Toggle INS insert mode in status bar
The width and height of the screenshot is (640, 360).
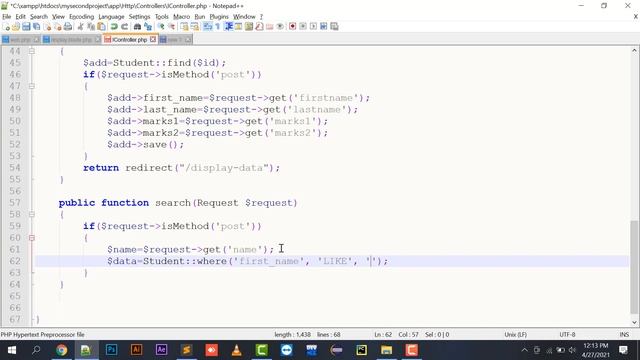pos(624,334)
